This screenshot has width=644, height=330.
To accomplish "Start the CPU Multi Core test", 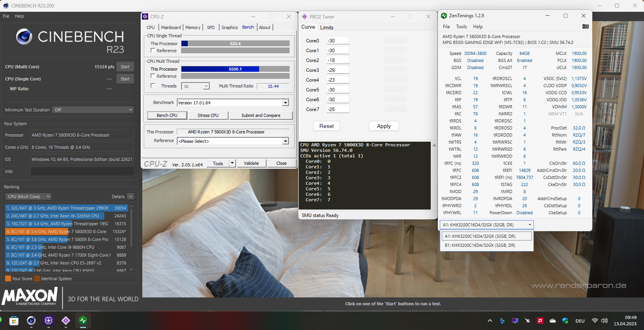I will 125,67.
